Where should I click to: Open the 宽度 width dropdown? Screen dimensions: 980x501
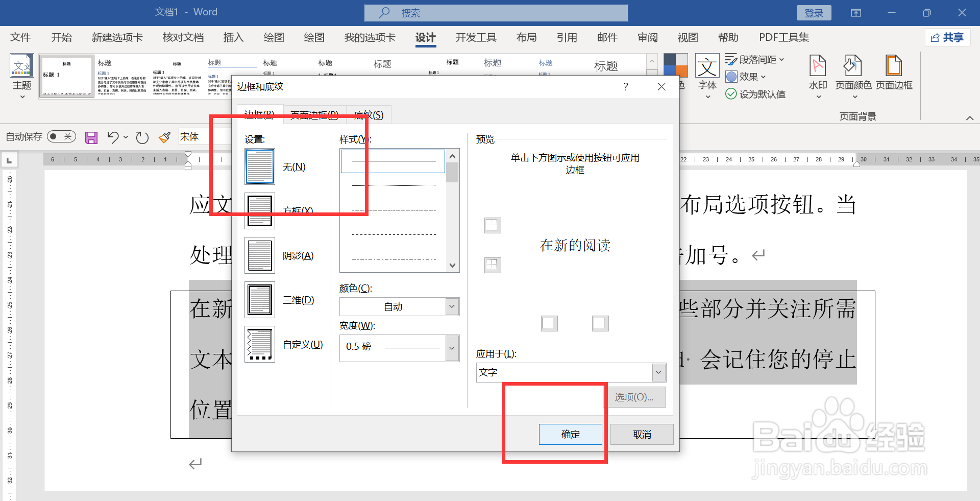coord(451,348)
